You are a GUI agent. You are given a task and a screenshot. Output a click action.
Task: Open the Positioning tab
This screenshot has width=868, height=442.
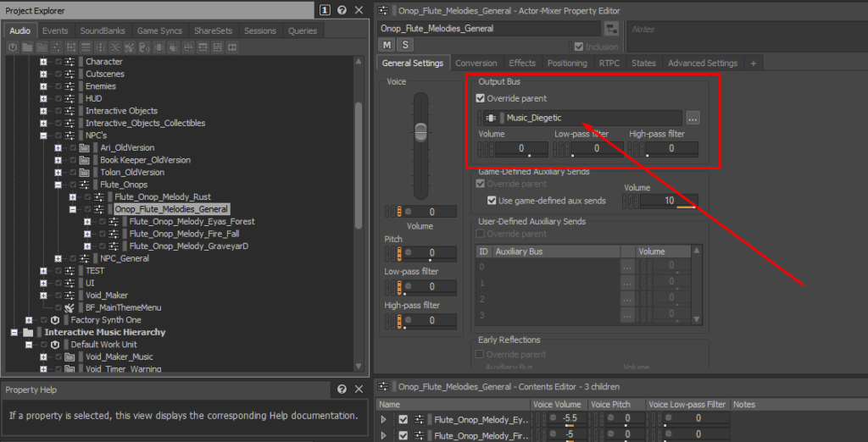coord(567,64)
